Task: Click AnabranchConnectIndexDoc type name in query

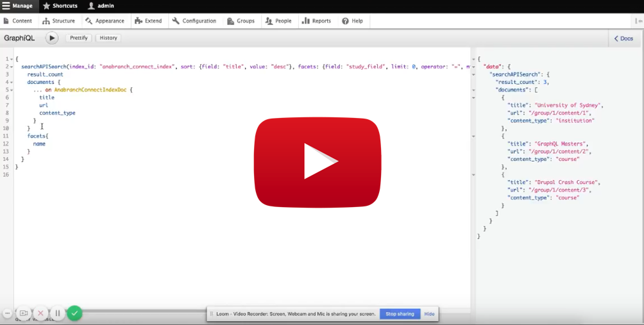Action: [x=90, y=90]
